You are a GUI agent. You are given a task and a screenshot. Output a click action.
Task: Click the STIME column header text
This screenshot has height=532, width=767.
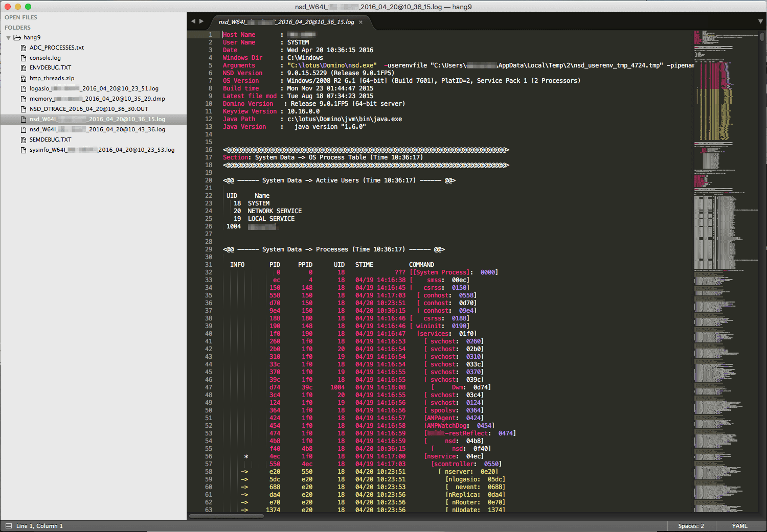(x=364, y=265)
